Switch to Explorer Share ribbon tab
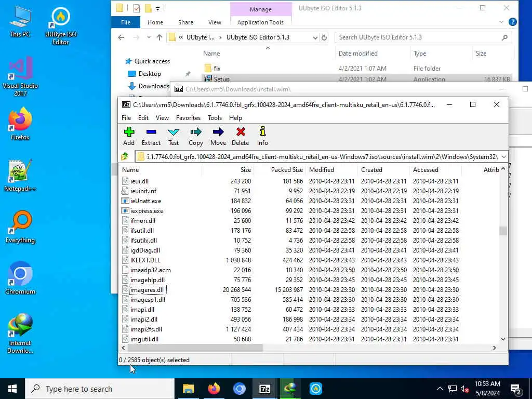The image size is (532, 399). point(185,22)
